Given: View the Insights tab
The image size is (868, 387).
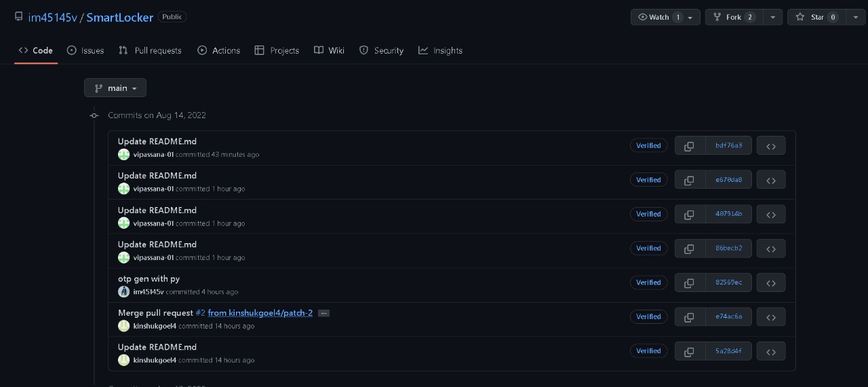Looking at the screenshot, I should click(x=440, y=50).
